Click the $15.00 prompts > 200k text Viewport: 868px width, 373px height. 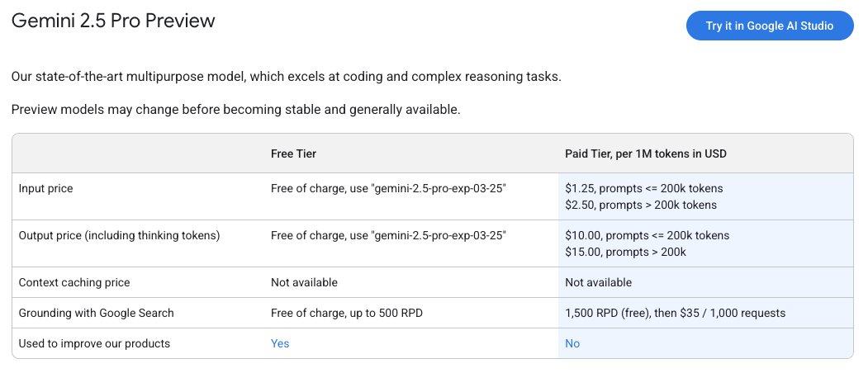pos(625,252)
